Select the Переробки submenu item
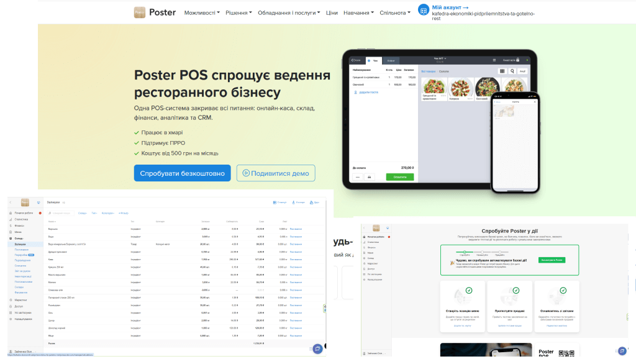636x364 pixels. click(21, 255)
